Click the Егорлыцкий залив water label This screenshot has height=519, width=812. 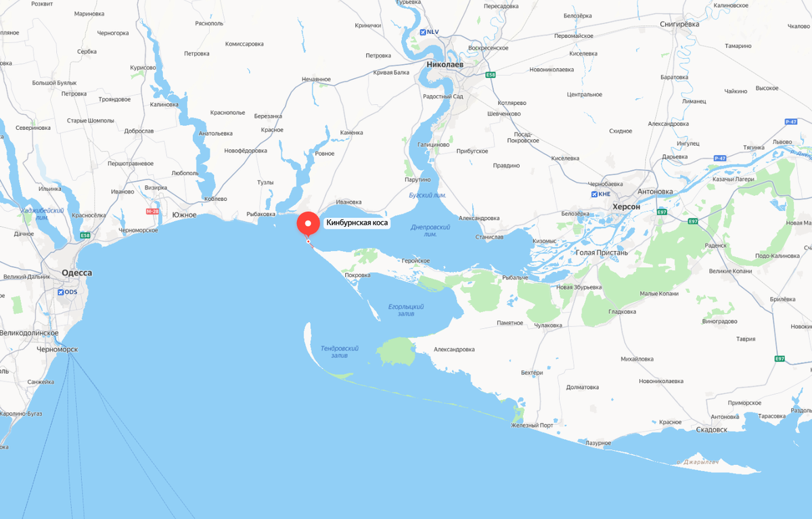coord(406,310)
